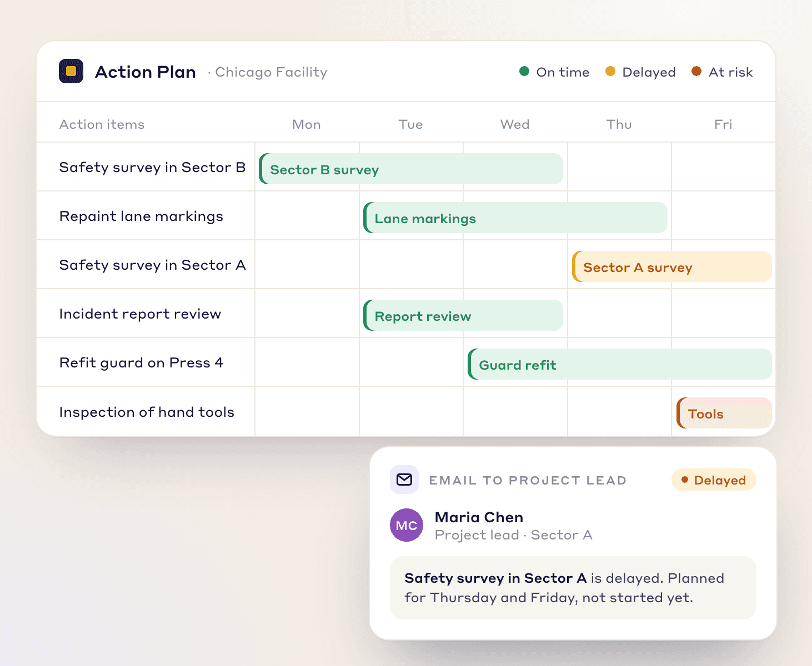Click the Action Plan title
Screen dimensions: 812x666
coord(146,72)
